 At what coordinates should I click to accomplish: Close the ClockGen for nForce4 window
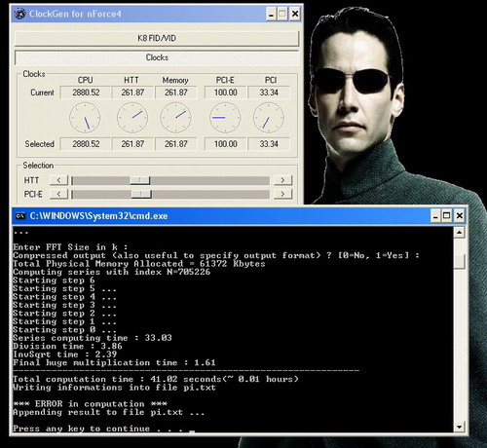[295, 14]
